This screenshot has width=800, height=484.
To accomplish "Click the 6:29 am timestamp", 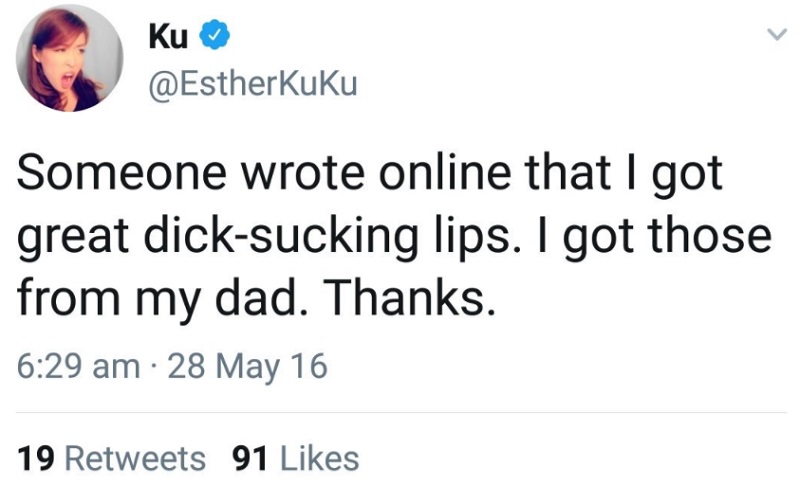I will pyautogui.click(x=79, y=366).
